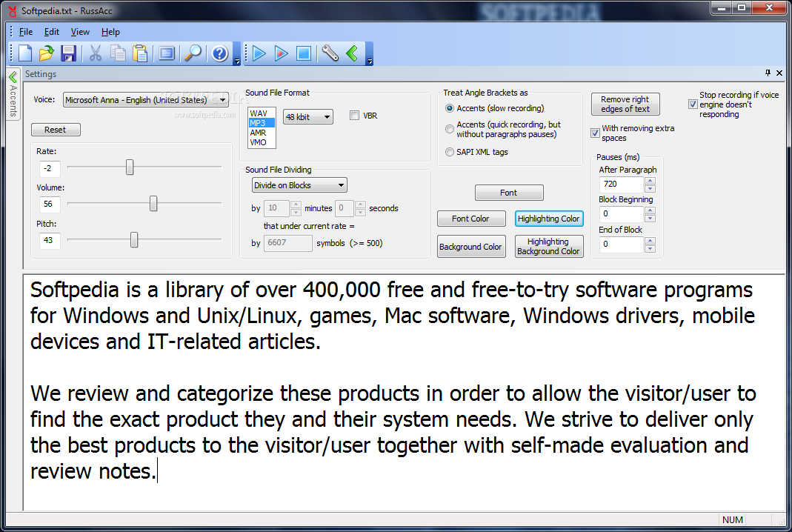Select WAV in sound file format list
Screen dimensions: 792x532
pyautogui.click(x=262, y=113)
